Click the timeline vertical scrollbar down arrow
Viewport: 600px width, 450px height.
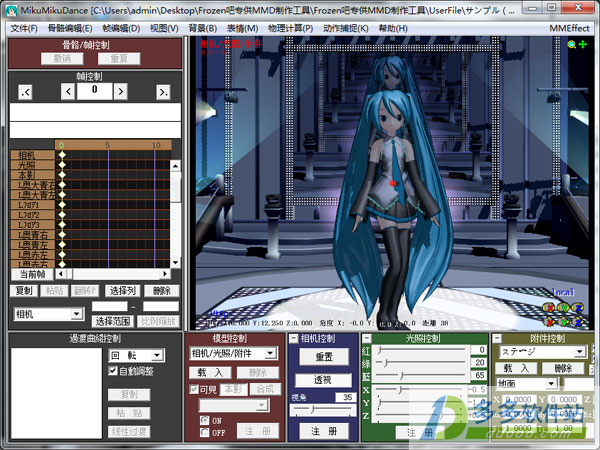coord(175,262)
